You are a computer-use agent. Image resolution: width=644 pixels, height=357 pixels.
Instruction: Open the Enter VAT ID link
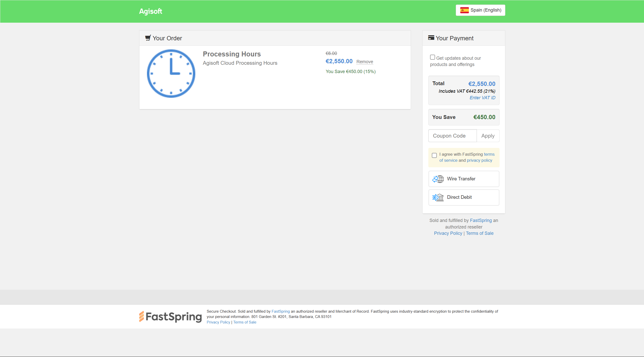tap(482, 98)
